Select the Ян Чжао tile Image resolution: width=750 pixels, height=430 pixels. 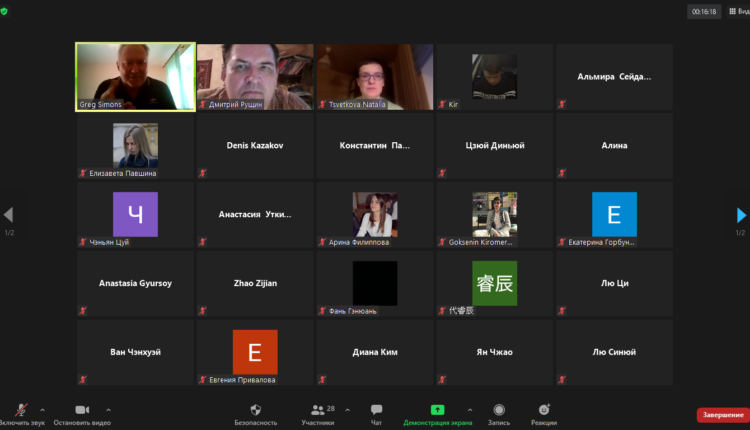[495, 352]
